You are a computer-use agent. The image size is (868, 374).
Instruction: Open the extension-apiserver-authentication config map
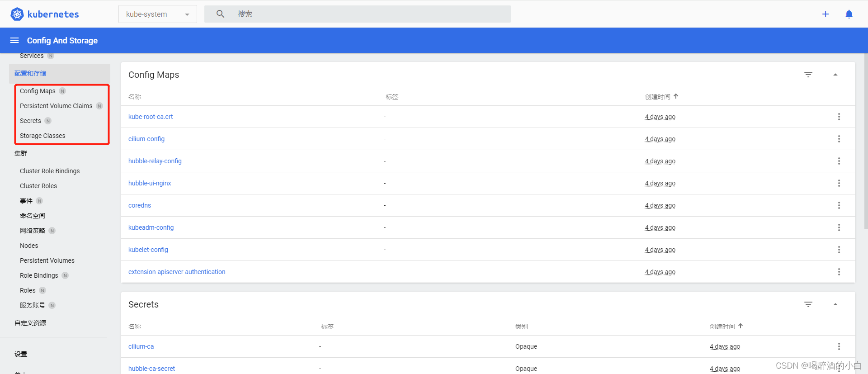coord(177,272)
